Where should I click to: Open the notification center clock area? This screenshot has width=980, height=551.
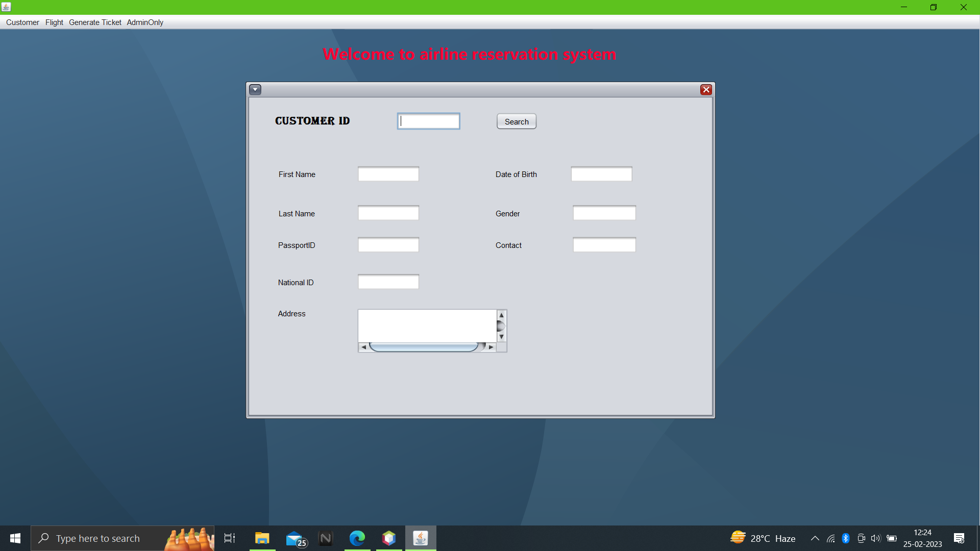pyautogui.click(x=922, y=538)
